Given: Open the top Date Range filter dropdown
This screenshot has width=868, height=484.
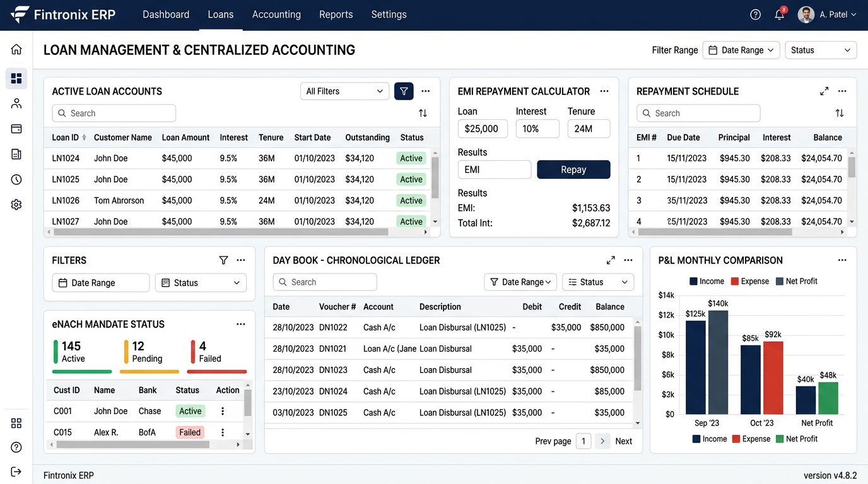Looking at the screenshot, I should 741,50.
